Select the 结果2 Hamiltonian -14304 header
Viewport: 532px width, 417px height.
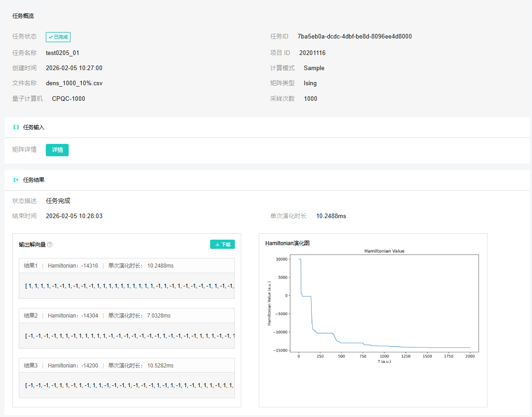pos(127,315)
